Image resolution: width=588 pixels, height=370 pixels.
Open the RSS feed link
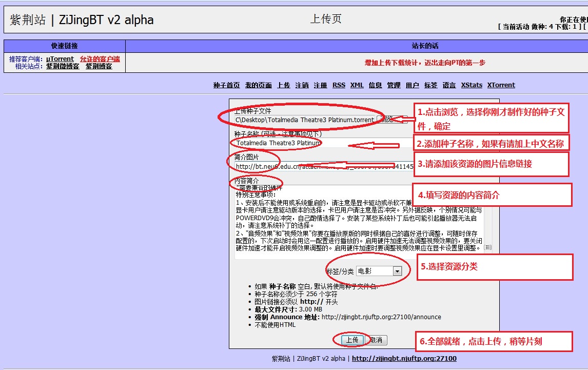(339, 85)
